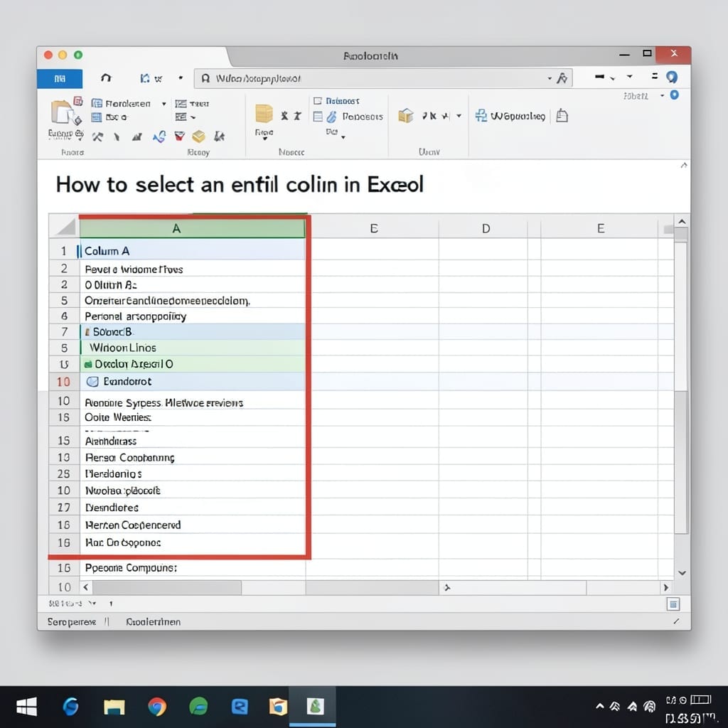Collapse the ribbon with the corner chevron
728x728 pixels.
click(683, 165)
